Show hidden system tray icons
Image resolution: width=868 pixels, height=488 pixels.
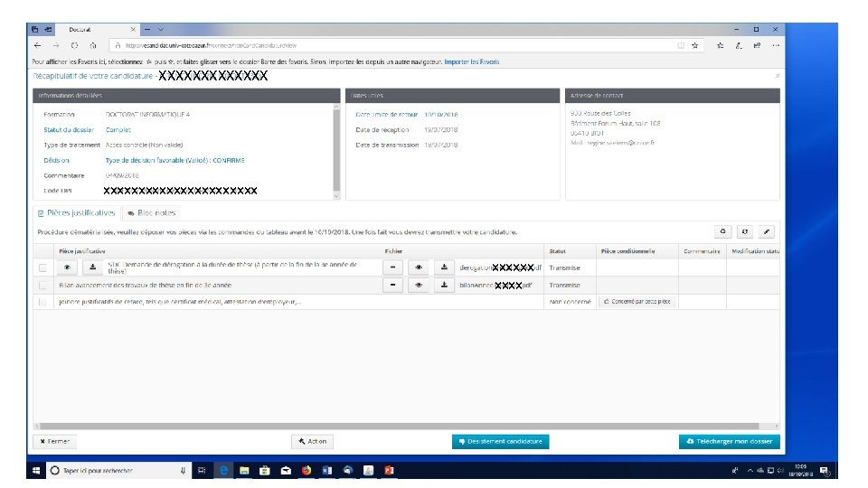750,470
